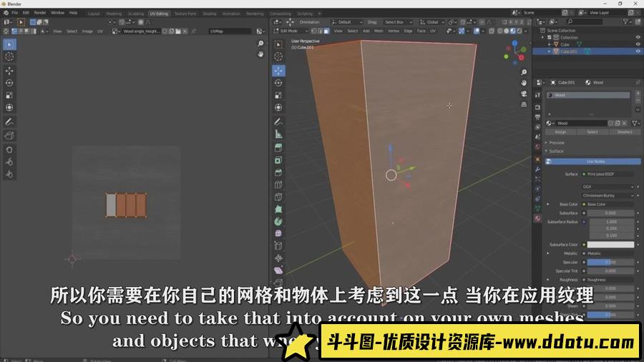This screenshot has width=644, height=362.
Task: Select the Wood material slot in list
Action: [588, 95]
